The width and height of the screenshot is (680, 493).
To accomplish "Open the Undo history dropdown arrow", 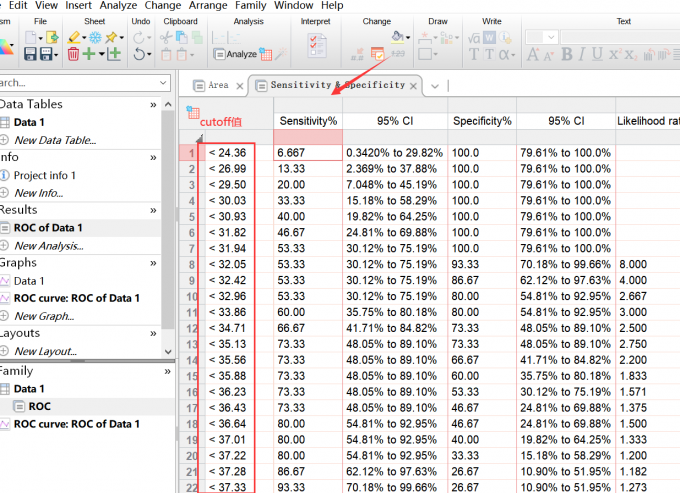I will click(x=149, y=55).
